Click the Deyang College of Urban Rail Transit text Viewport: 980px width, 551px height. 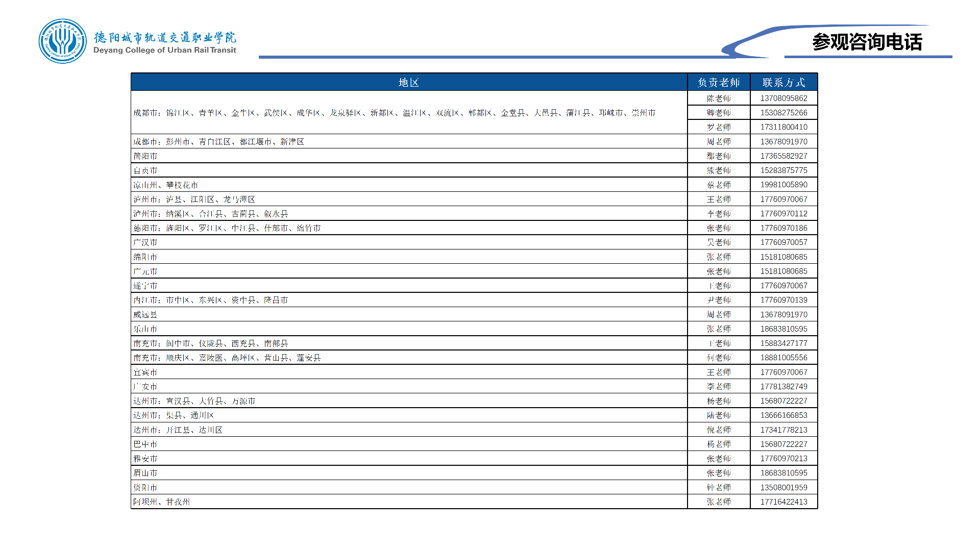click(164, 50)
